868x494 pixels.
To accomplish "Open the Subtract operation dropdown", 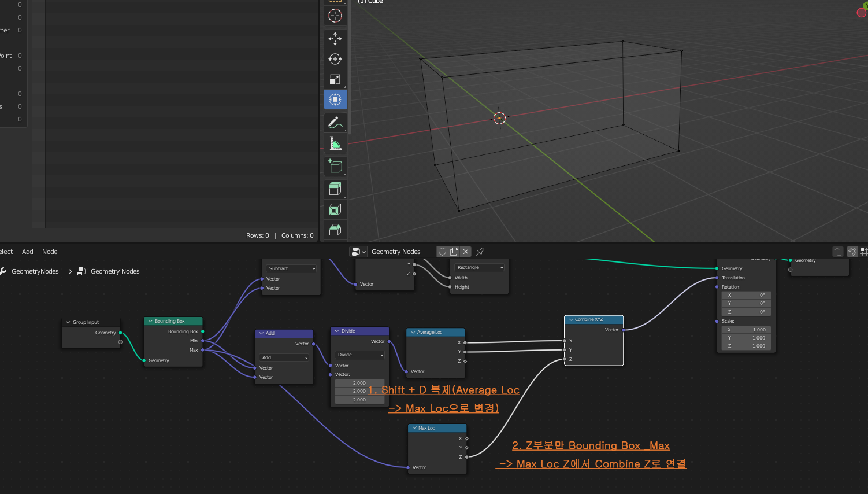I will coord(292,268).
